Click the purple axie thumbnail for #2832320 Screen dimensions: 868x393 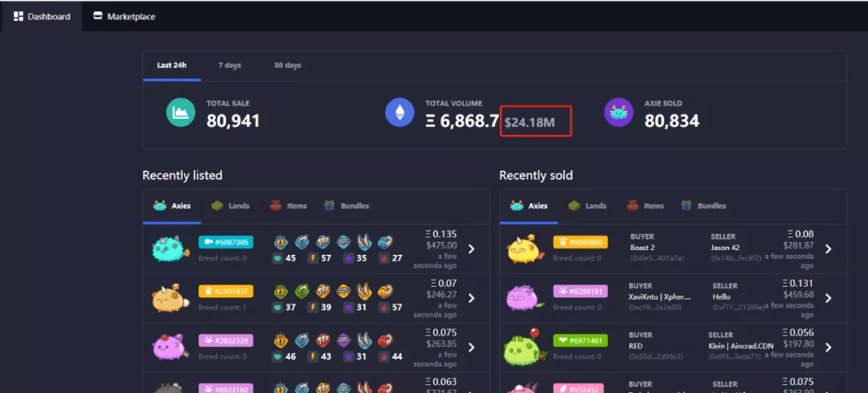(x=170, y=347)
